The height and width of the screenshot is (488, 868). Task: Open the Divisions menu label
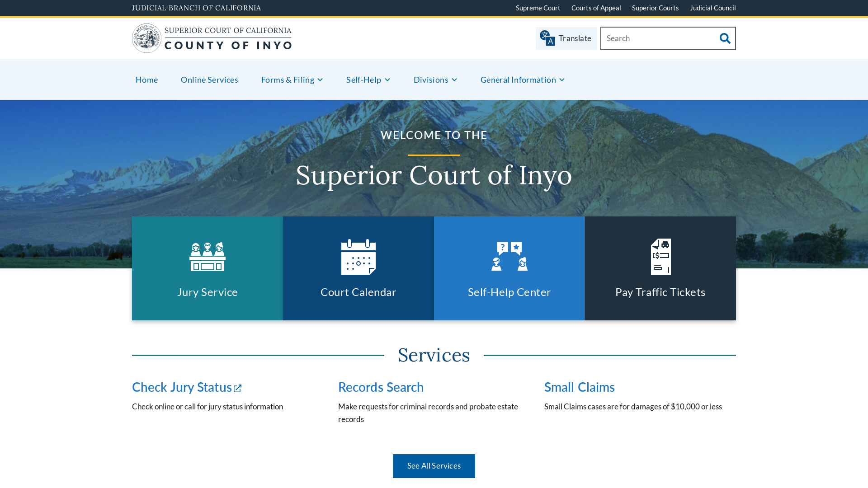tap(431, 80)
